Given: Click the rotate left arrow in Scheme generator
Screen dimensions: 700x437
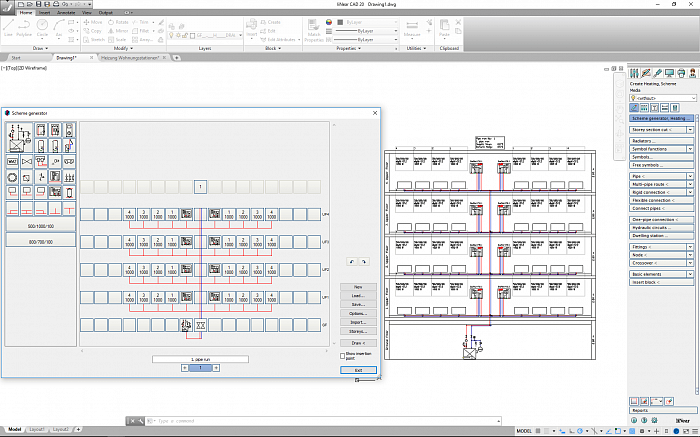Looking at the screenshot, I should tap(352, 262).
